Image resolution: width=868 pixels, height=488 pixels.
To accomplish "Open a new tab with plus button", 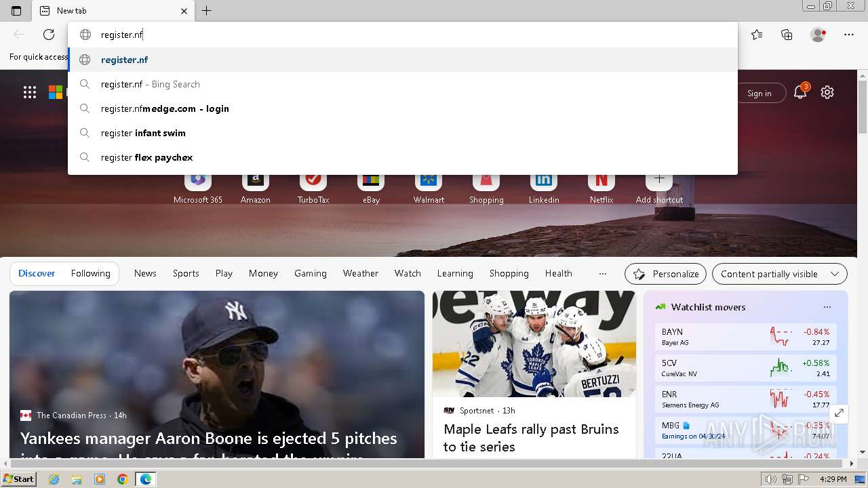I will [207, 11].
